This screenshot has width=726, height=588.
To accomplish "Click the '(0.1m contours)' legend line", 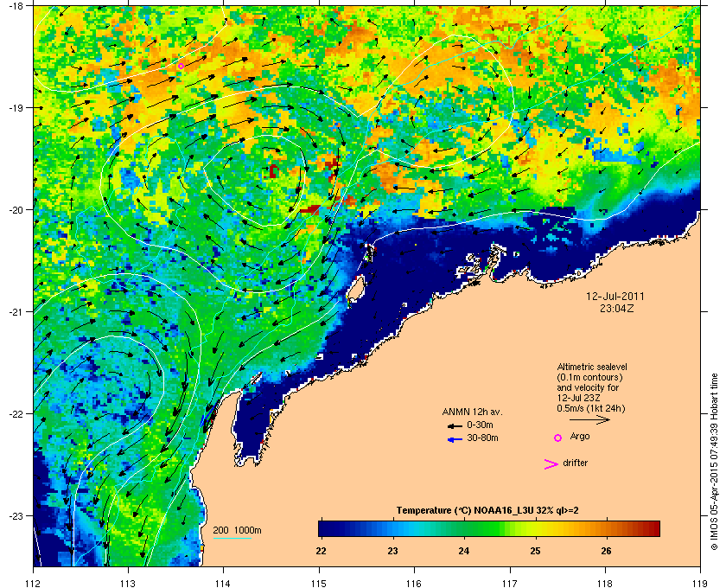I will coord(589,377).
